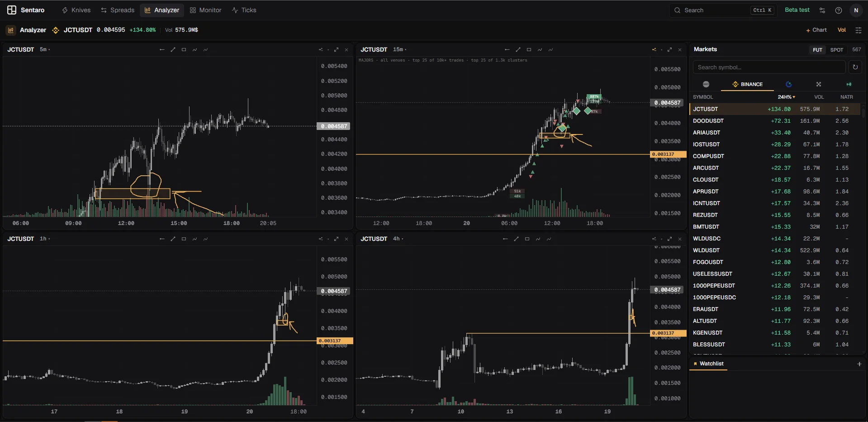Select horizontal line tool in 1h chart

pos(162,239)
